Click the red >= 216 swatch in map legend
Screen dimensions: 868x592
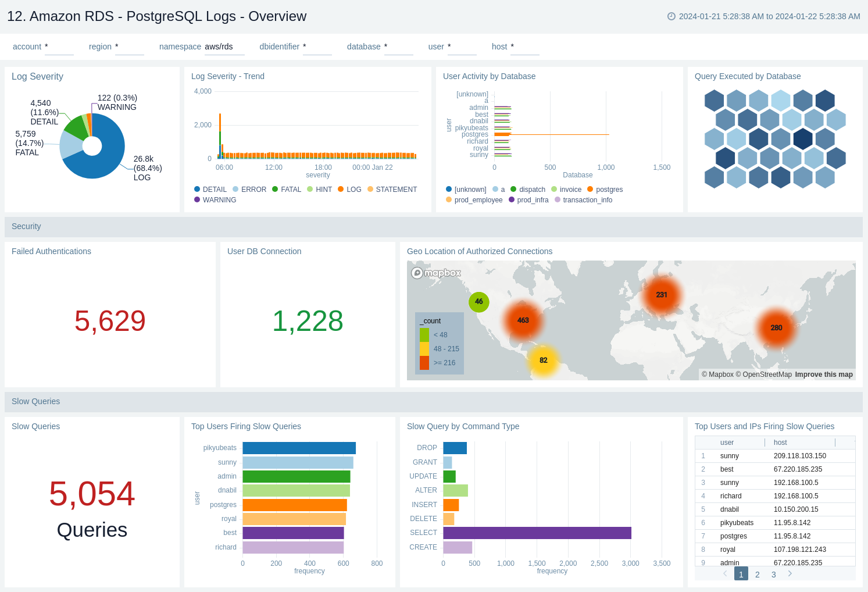[425, 362]
